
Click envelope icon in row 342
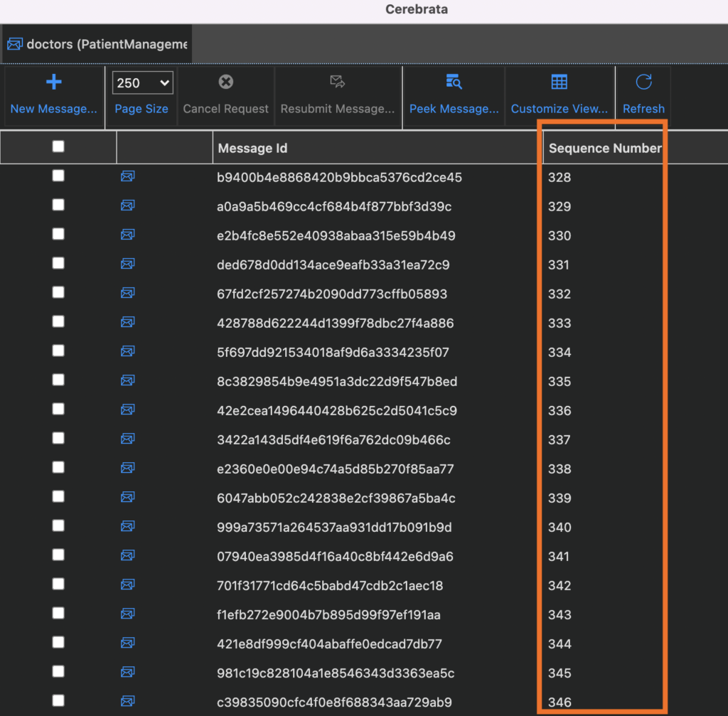[x=128, y=584]
